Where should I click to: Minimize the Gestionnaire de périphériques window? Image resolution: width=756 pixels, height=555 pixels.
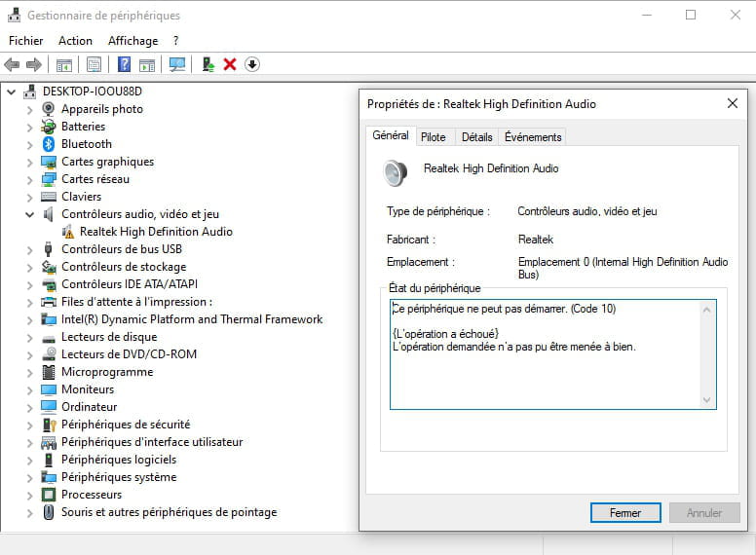pos(647,15)
